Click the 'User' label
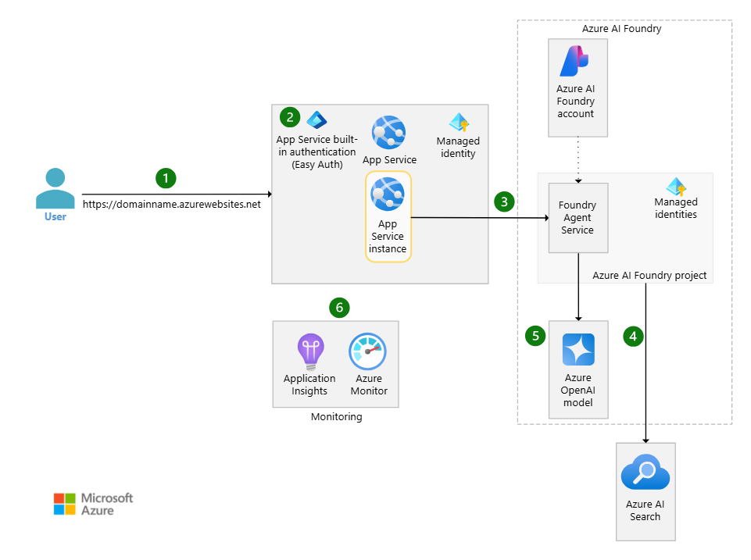Viewport: 751px width, 560px height. coord(55,216)
